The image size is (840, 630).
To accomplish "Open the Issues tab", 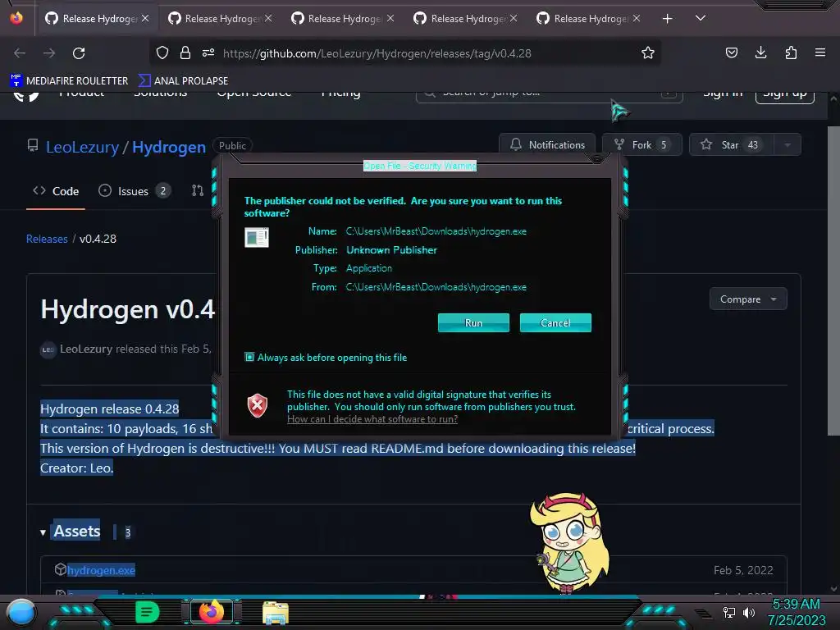I will [x=134, y=191].
